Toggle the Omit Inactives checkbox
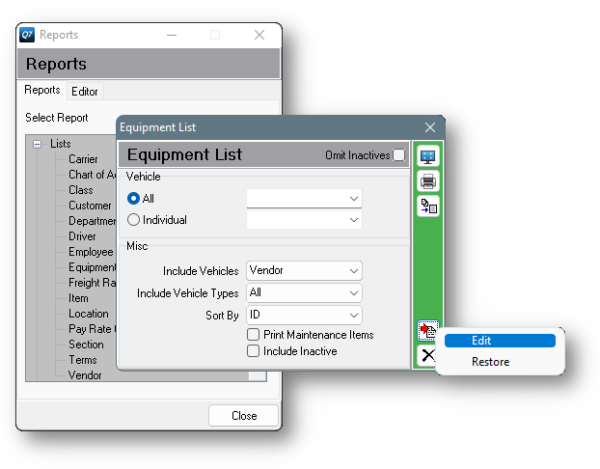This screenshot has height=469, width=600. coord(399,155)
